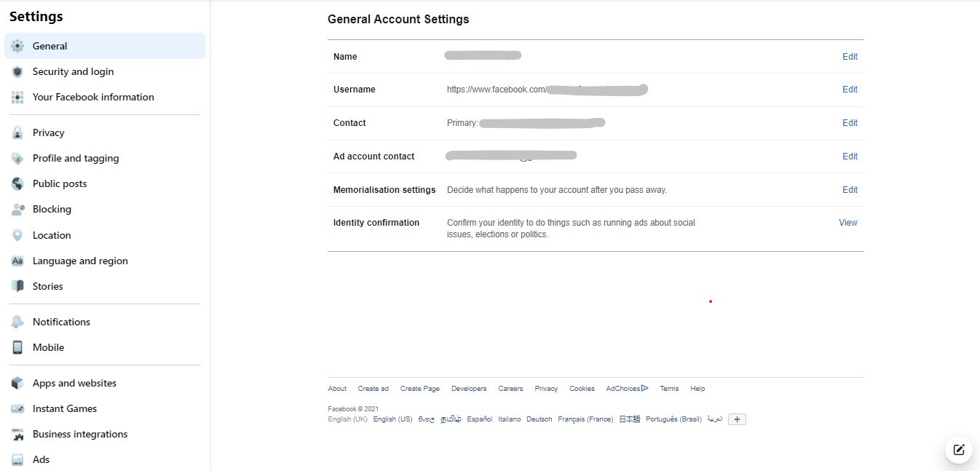The width and height of the screenshot is (980, 471).
Task: Select Business integrations
Action: (105, 434)
